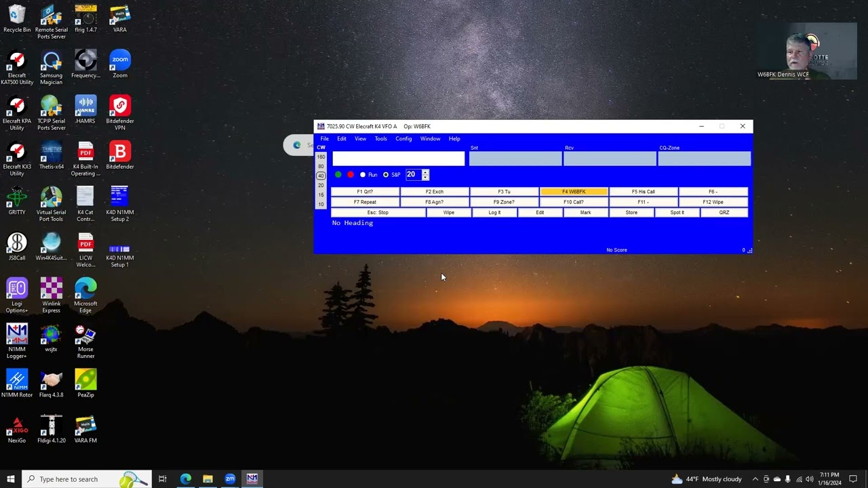
Task: Select the K4 Built-In Operating PDF icon
Action: pos(85,159)
